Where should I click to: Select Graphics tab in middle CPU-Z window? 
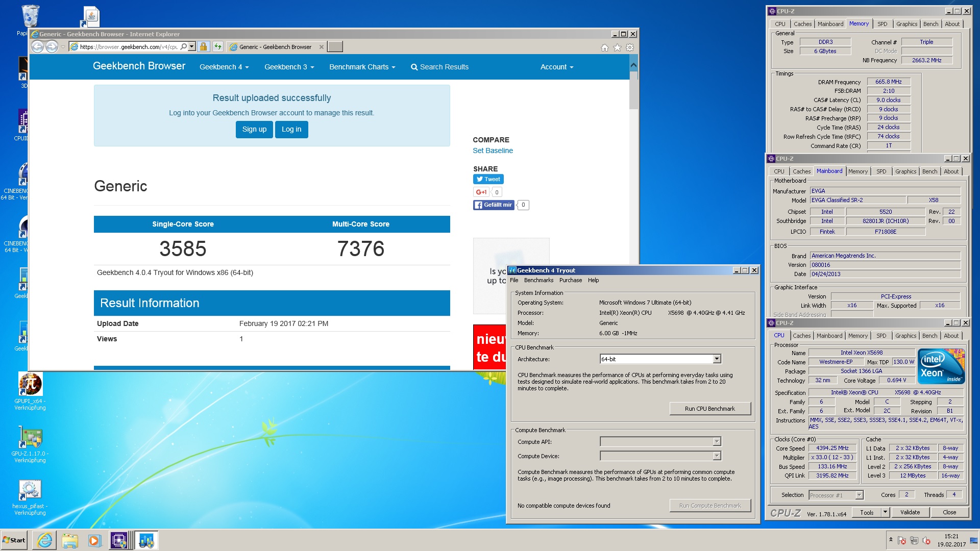click(905, 171)
